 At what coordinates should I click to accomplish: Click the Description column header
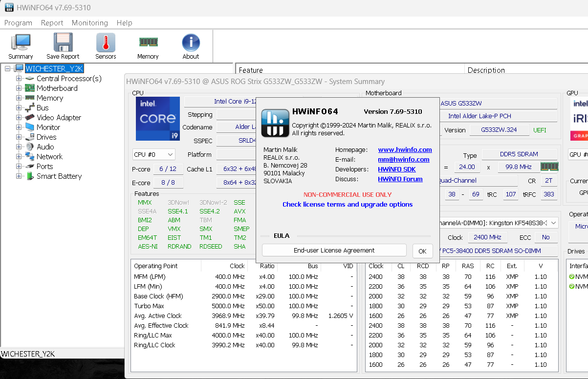coord(526,70)
